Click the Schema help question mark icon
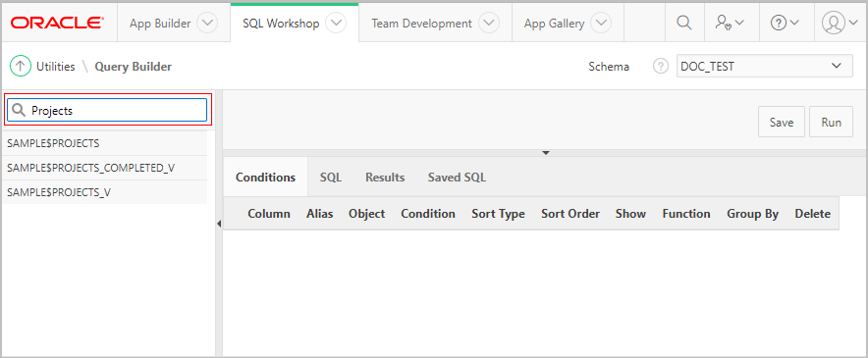The height and width of the screenshot is (358, 868). [x=660, y=67]
